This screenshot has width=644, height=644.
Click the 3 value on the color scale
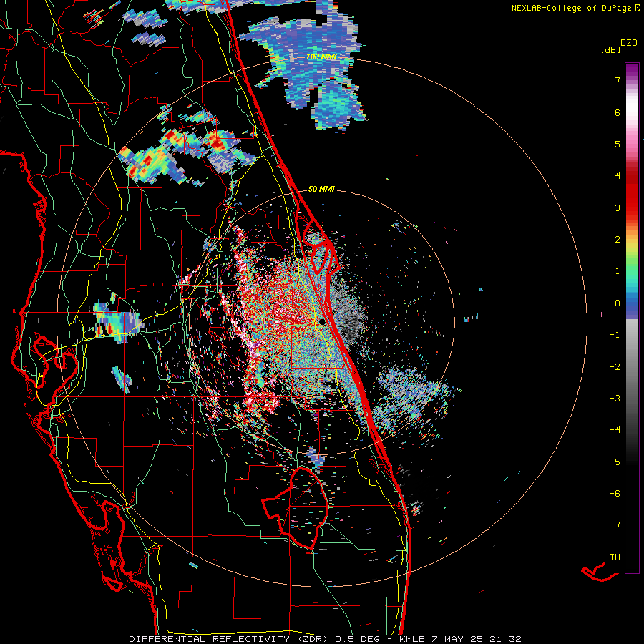(x=618, y=208)
